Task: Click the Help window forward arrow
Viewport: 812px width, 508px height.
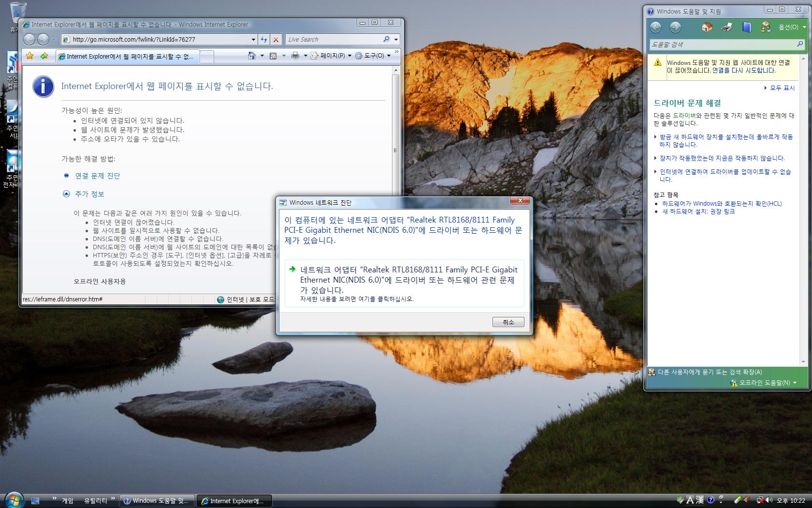Action: pyautogui.click(x=675, y=27)
